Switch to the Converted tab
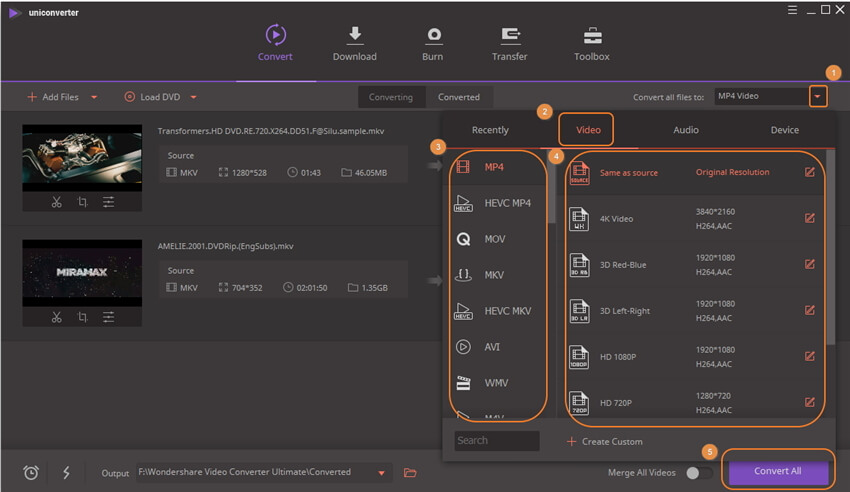 [x=459, y=97]
